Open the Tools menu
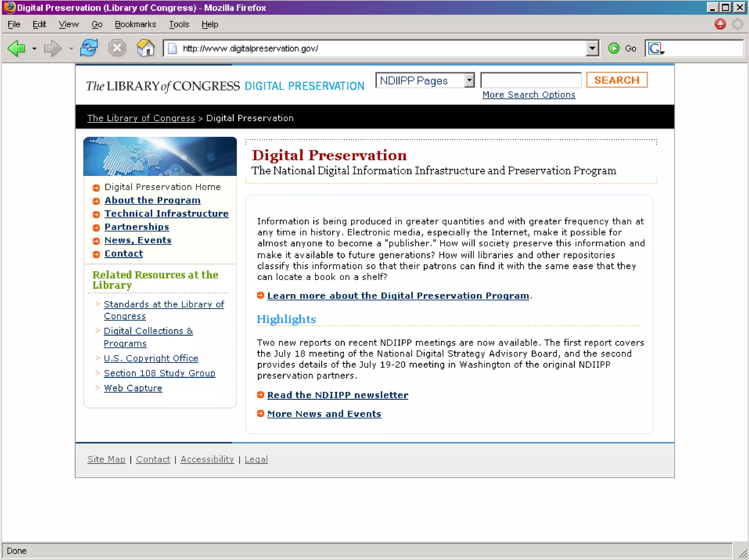749x560 pixels. (179, 24)
